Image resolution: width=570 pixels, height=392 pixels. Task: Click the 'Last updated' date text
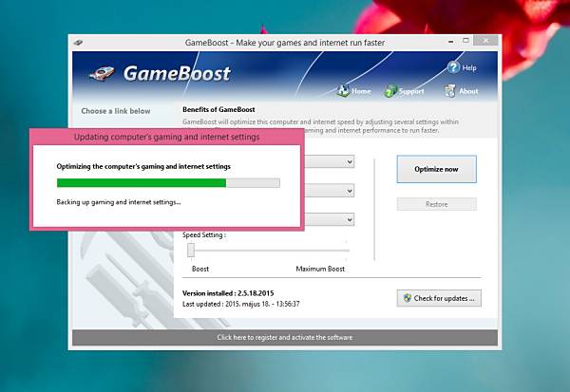coord(241,304)
